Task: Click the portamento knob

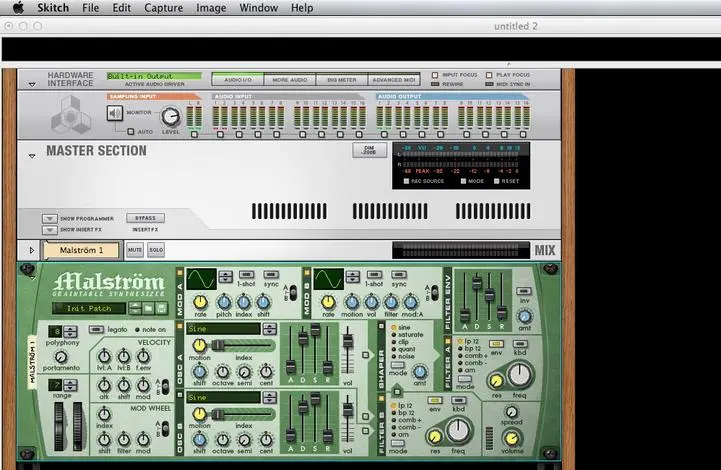Action: 61,356
